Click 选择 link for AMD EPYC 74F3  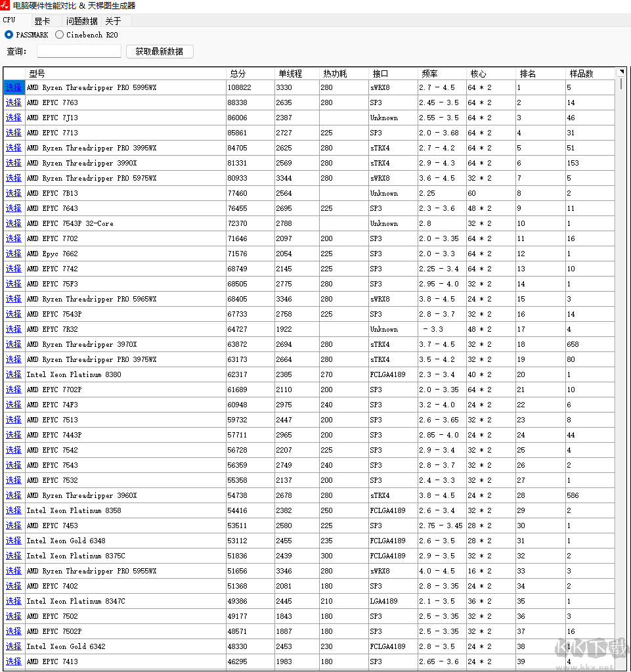(14, 405)
